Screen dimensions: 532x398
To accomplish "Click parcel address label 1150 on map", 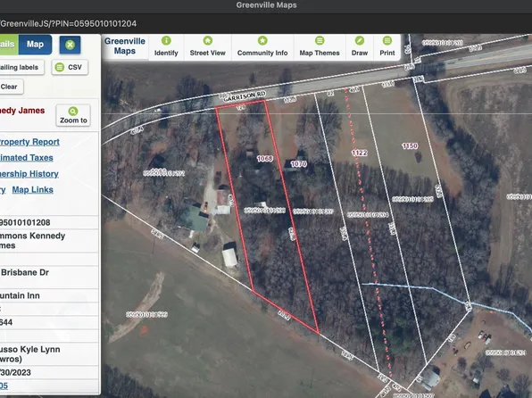I will pyautogui.click(x=410, y=145).
